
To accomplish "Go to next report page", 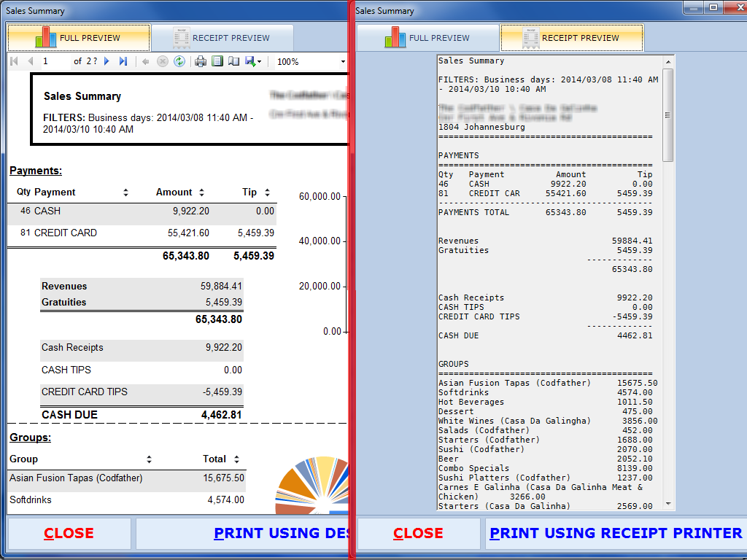I will (107, 62).
